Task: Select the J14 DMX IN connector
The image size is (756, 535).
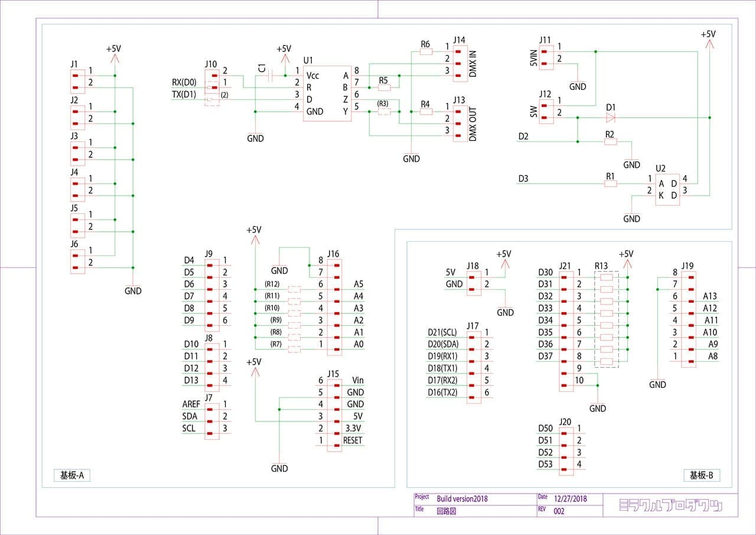Action: point(460,63)
